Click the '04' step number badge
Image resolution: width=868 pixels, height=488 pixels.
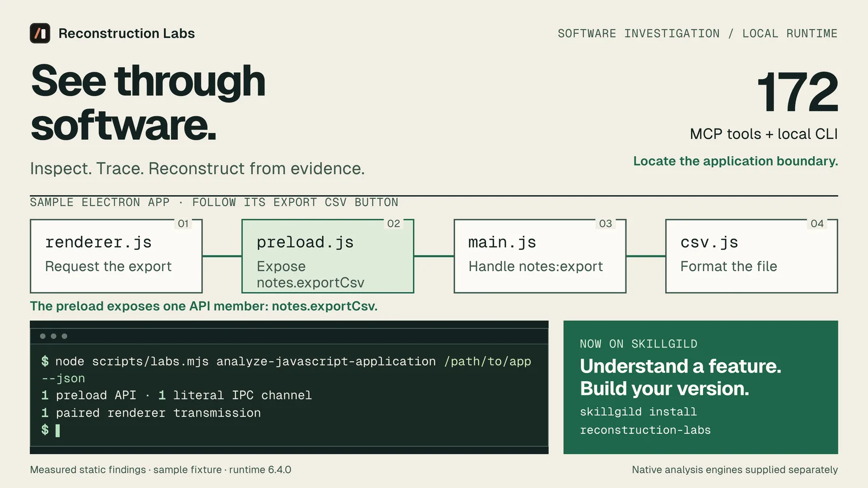click(x=817, y=223)
